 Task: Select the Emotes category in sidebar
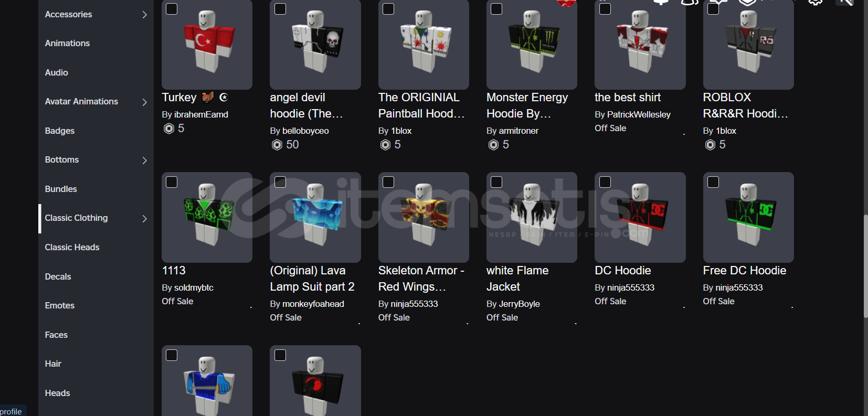pyautogui.click(x=60, y=305)
